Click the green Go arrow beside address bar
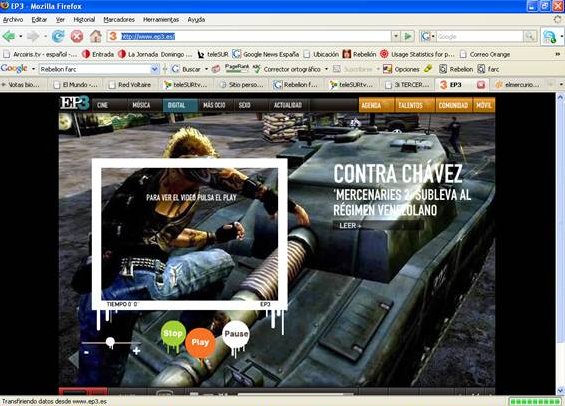The image size is (565, 406). (x=408, y=36)
